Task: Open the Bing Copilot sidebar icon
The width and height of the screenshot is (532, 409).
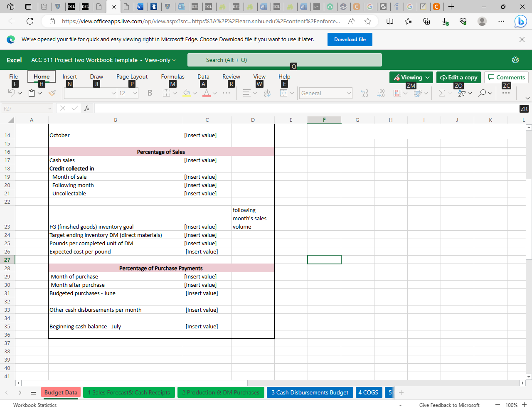Action: point(520,21)
